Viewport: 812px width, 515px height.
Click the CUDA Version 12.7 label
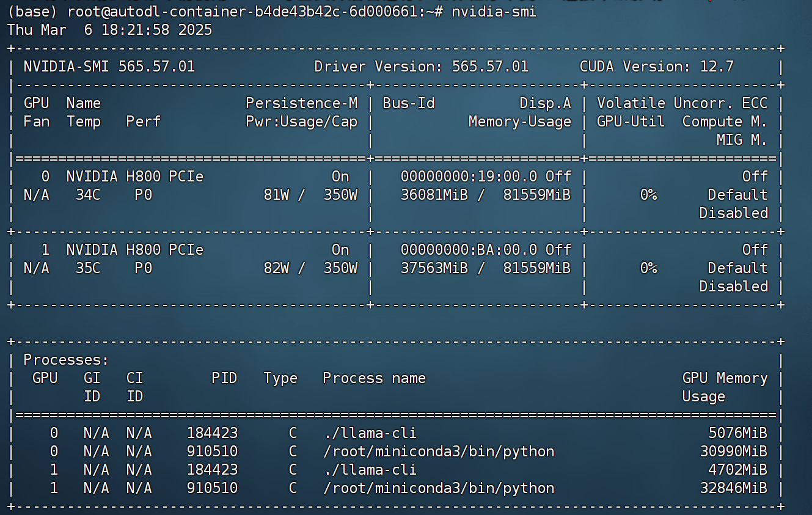click(657, 67)
